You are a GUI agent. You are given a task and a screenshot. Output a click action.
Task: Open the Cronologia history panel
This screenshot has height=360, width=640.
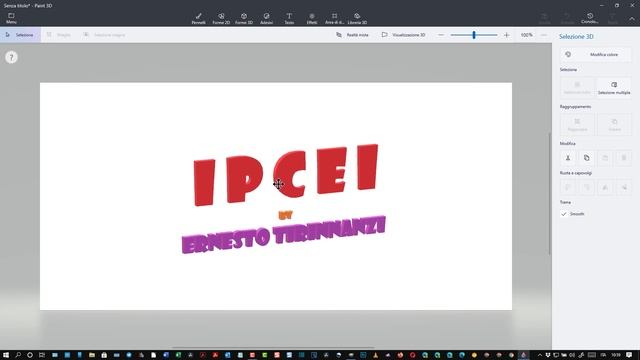pyautogui.click(x=590, y=18)
